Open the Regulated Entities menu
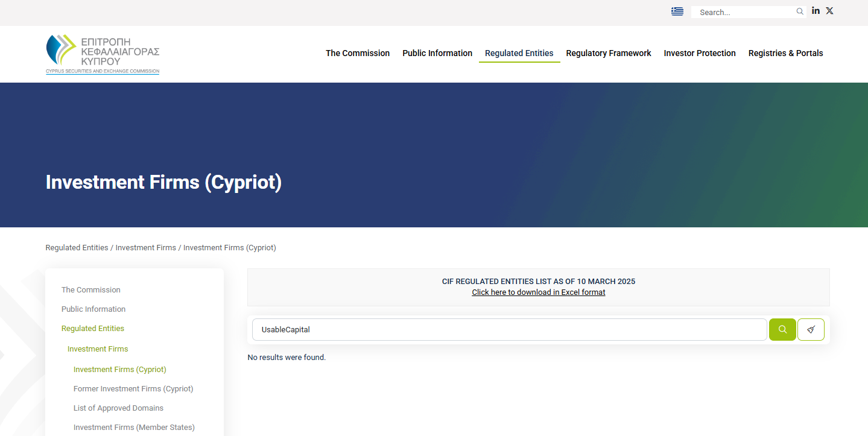 tap(519, 53)
